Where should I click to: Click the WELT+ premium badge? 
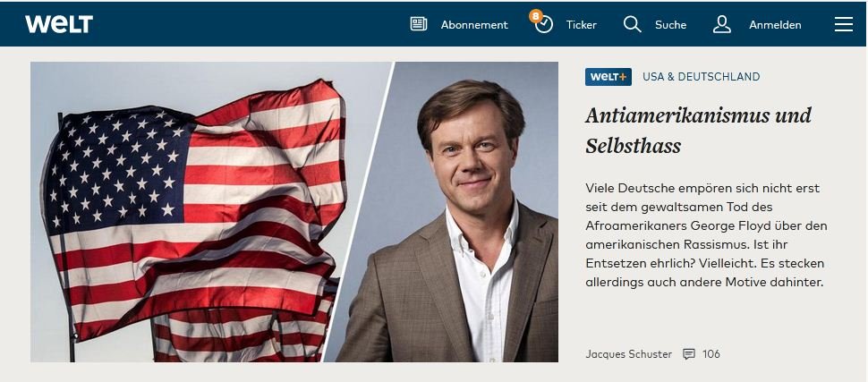(608, 77)
